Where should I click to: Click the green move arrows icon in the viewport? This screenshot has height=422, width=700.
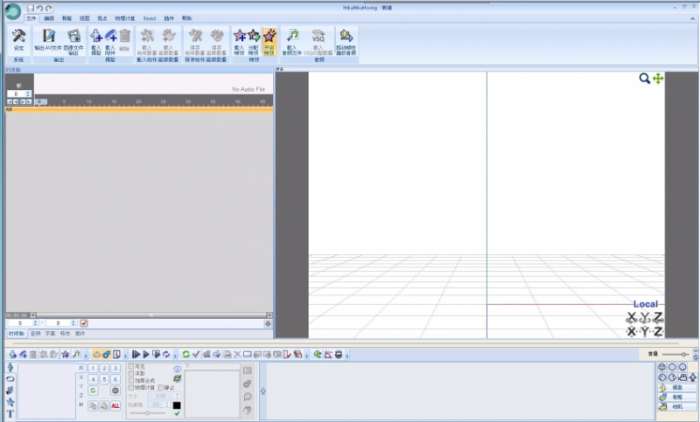[658, 78]
